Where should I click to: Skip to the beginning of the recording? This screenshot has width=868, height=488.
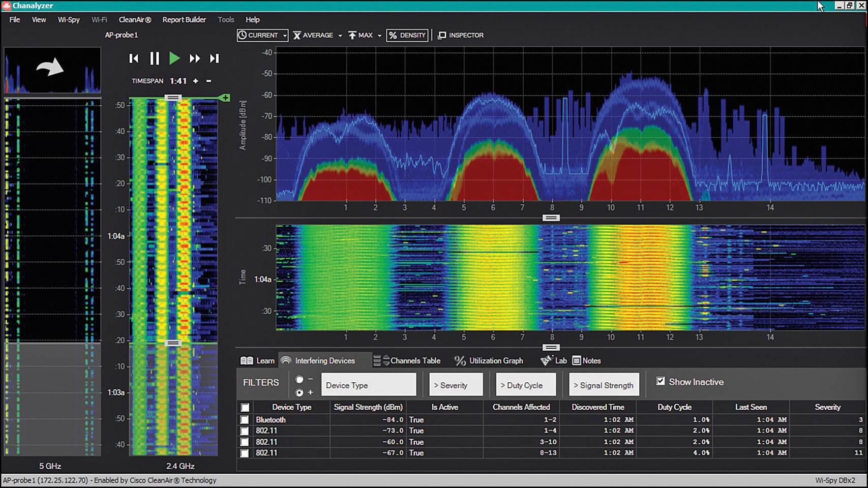click(134, 58)
